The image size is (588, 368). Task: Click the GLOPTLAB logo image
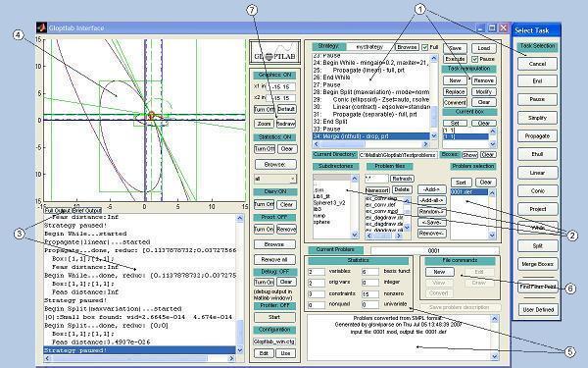pos(274,52)
